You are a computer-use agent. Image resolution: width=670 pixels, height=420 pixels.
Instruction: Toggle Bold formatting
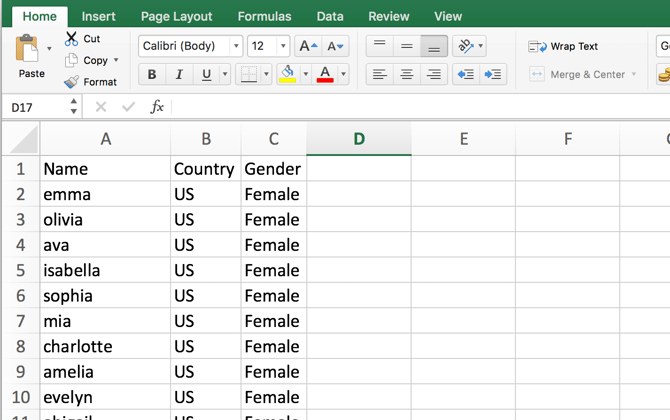point(152,74)
